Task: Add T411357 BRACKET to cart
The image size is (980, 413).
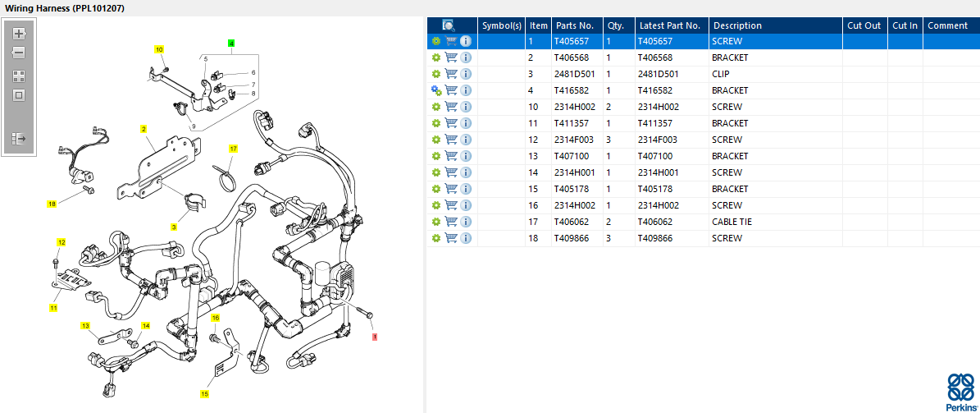Action: [450, 123]
